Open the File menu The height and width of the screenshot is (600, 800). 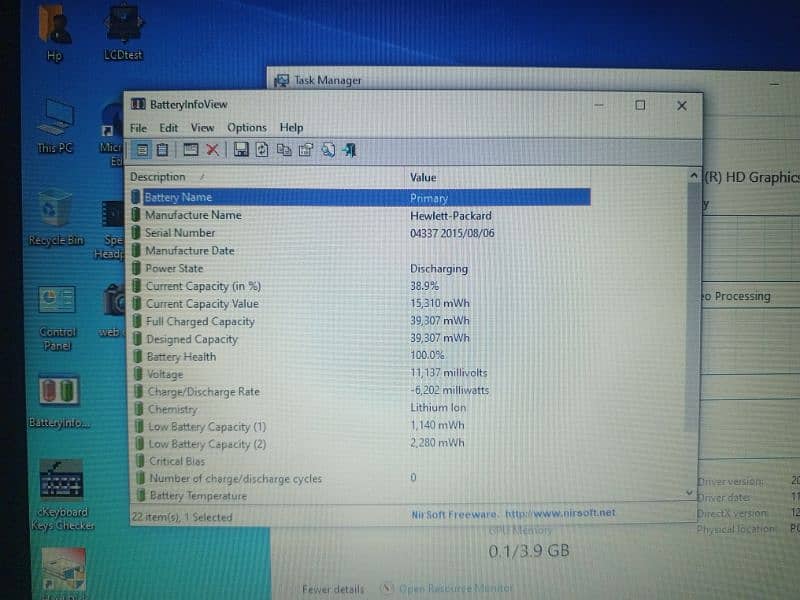tap(138, 128)
